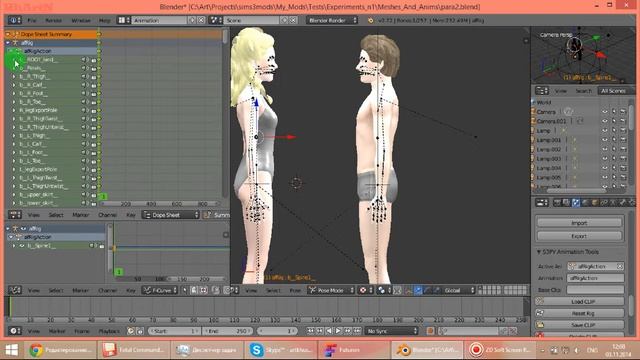Open the File menu
640x360 pixels.
[x=32, y=20]
